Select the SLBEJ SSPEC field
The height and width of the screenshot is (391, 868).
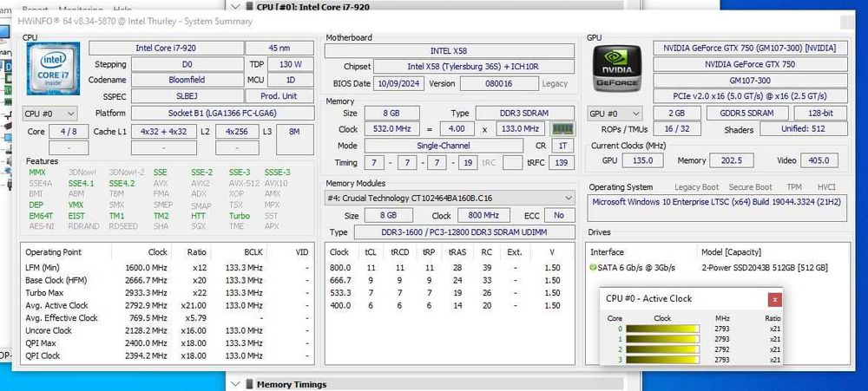point(187,96)
